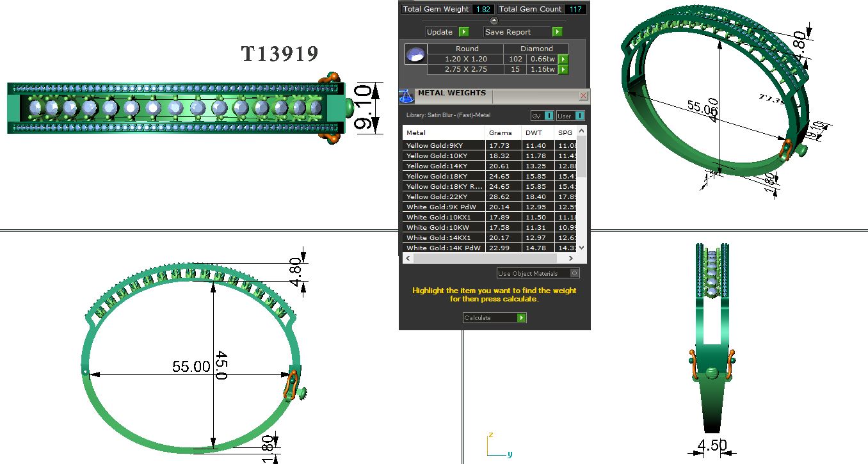This screenshot has height=464, width=868.
Task: Click green arrow for 1.20 X 1.20 row
Action: click(563, 59)
